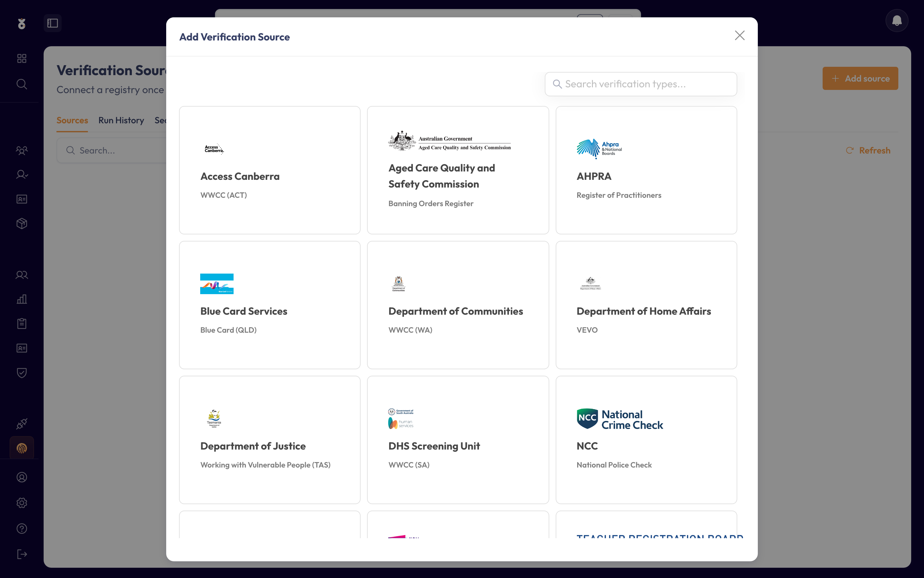Select the AHPRA Register of Practitioners card
924x578 pixels.
click(x=646, y=170)
